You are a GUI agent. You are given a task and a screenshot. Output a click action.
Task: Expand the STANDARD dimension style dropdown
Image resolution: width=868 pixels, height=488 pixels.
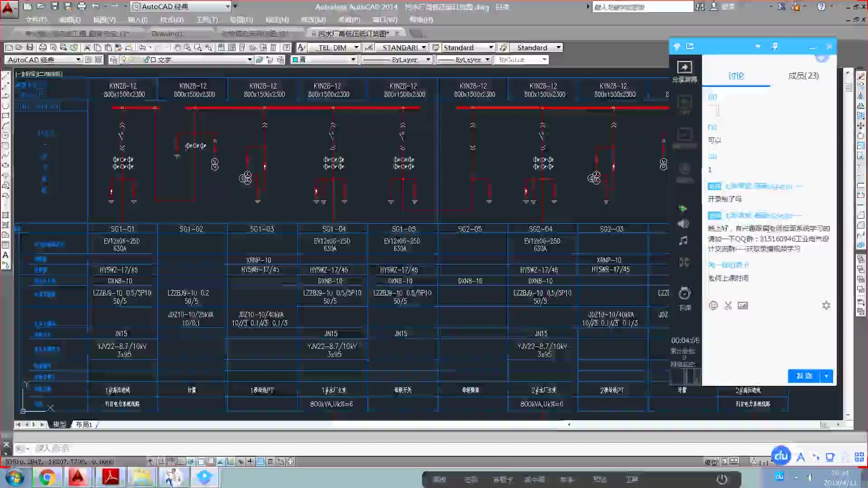tap(424, 47)
